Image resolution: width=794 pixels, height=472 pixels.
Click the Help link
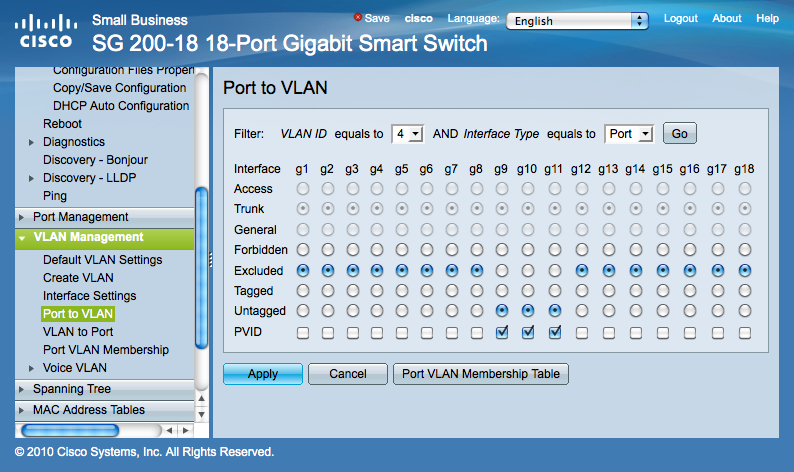(x=767, y=18)
